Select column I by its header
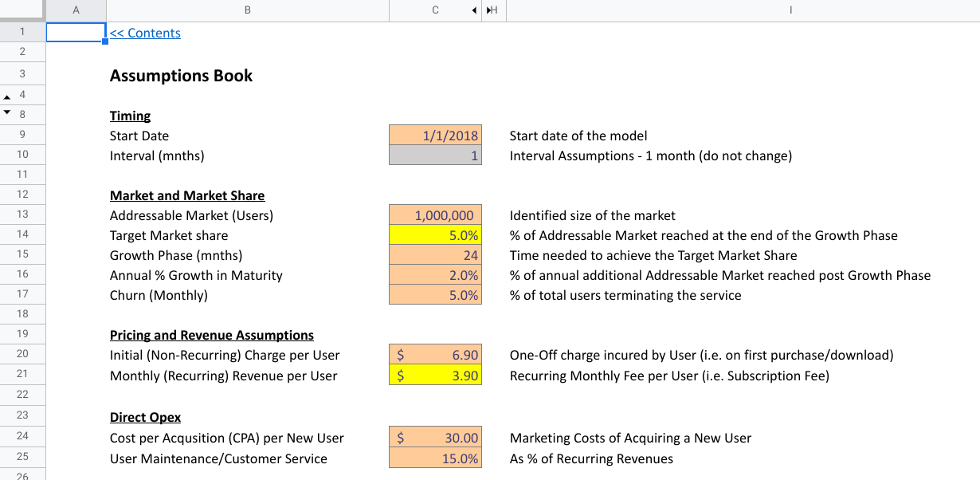The image size is (980, 480). (x=790, y=10)
